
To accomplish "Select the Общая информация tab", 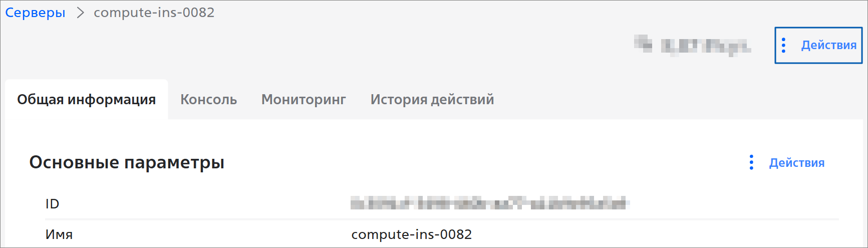I will (x=86, y=100).
